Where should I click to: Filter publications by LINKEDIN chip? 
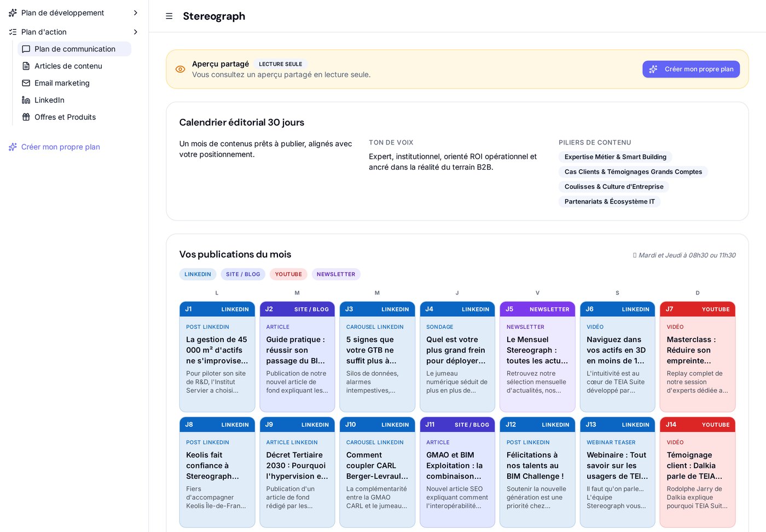(x=198, y=274)
